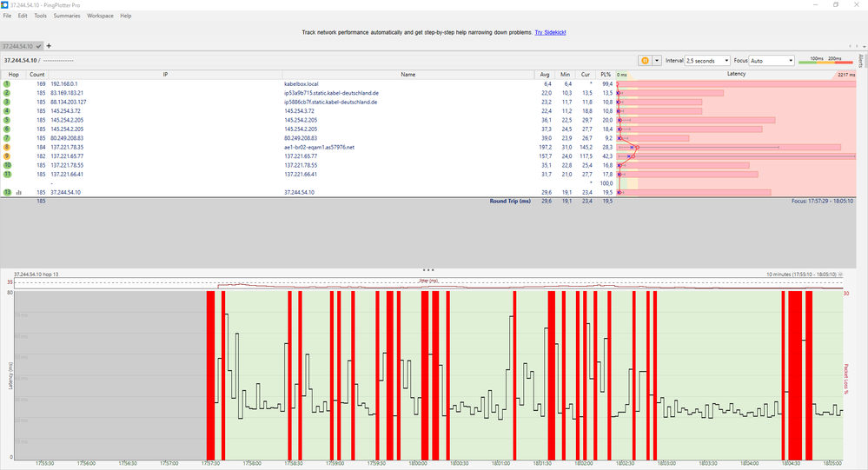The width and height of the screenshot is (868, 470).
Task: Open the Alerts side panel
Action: [x=861, y=61]
